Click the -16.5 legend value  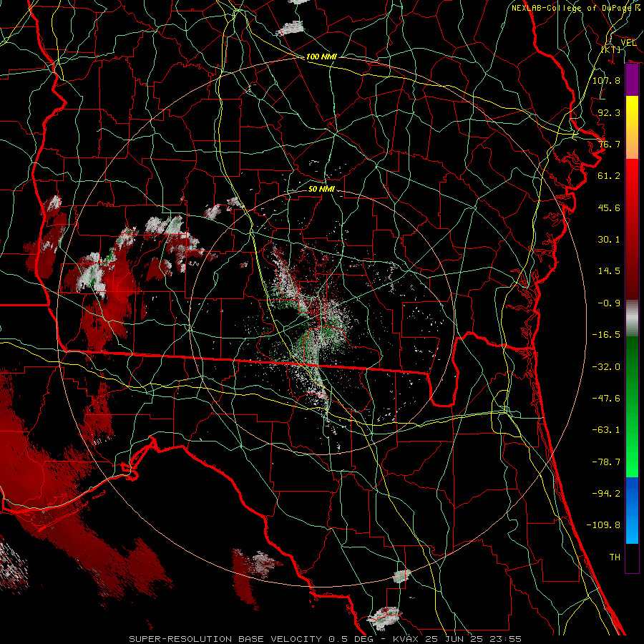click(606, 335)
